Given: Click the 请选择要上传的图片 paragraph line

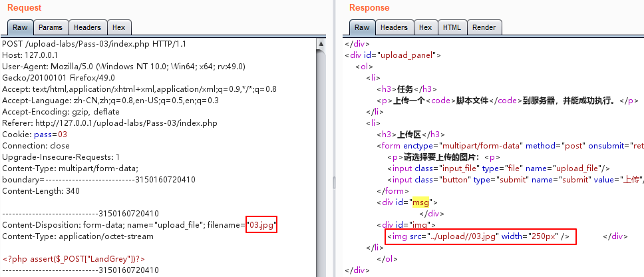Looking at the screenshot, I should coord(443,157).
